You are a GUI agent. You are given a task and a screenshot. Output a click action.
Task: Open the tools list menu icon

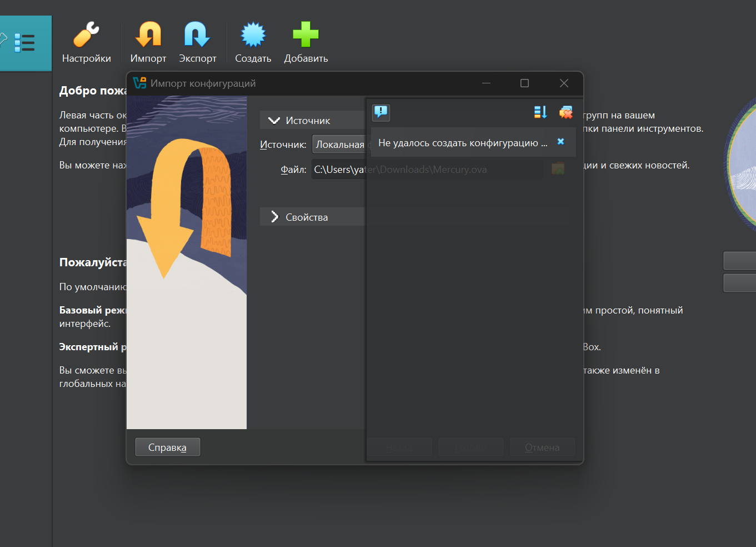click(x=24, y=43)
